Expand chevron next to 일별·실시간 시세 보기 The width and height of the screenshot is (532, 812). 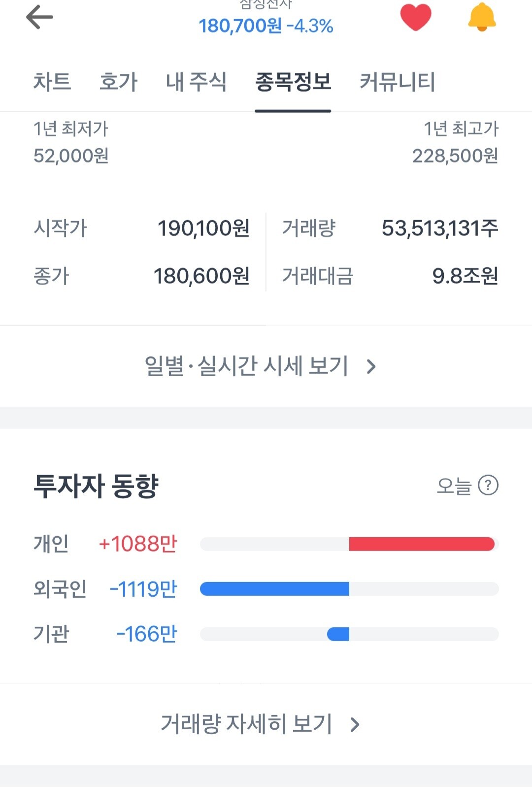pos(371,366)
